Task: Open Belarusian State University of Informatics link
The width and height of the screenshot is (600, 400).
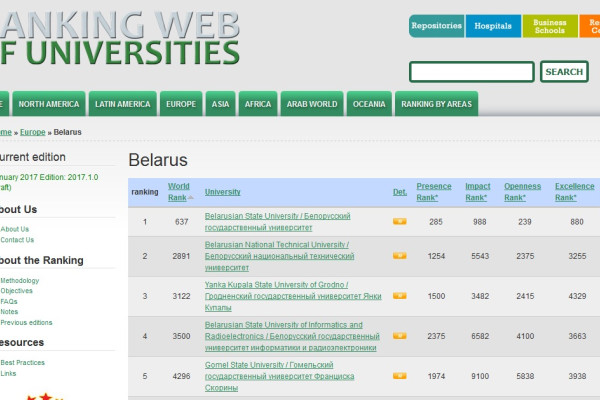Action: click(292, 336)
